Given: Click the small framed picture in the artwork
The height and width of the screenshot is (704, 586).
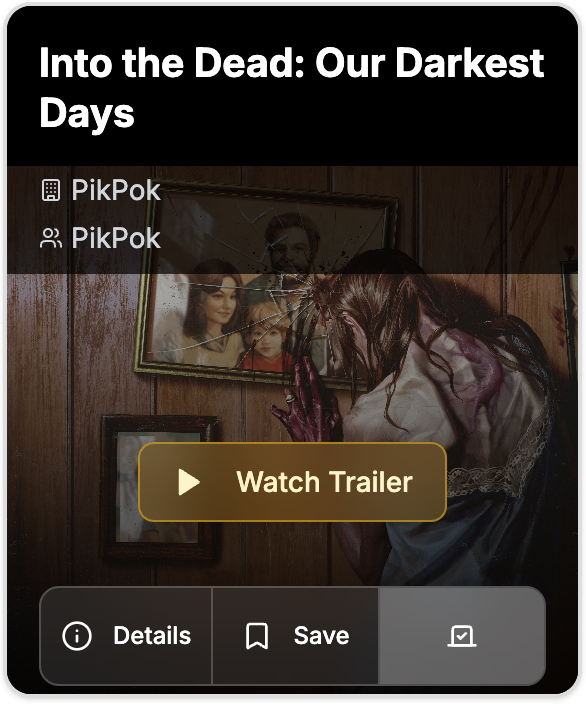Looking at the screenshot, I should pyautogui.click(x=158, y=487).
